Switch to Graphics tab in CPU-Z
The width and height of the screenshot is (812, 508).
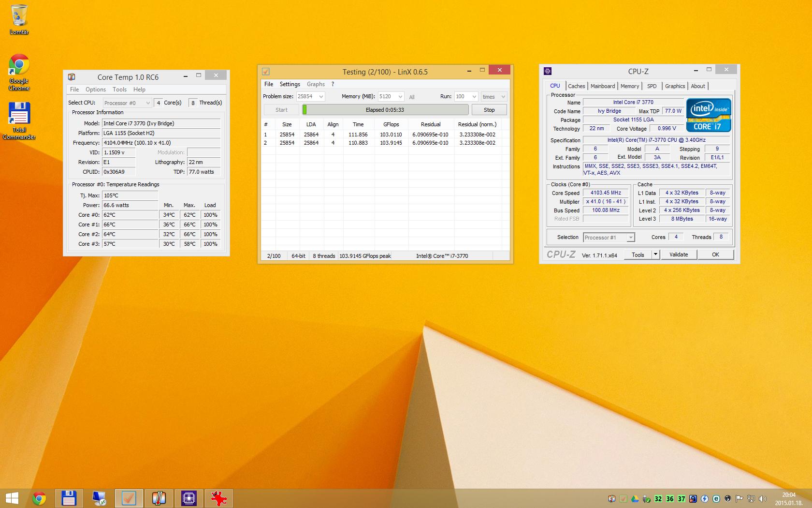tap(675, 86)
